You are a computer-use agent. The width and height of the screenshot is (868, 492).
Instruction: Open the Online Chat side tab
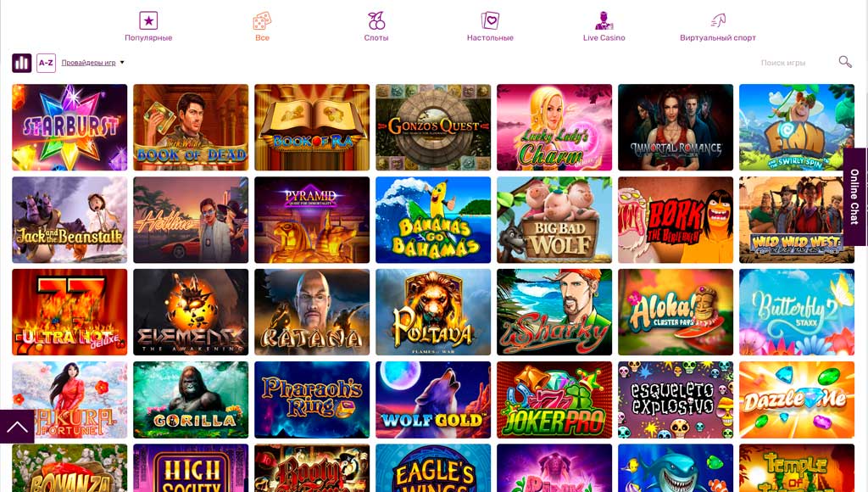[x=854, y=197]
